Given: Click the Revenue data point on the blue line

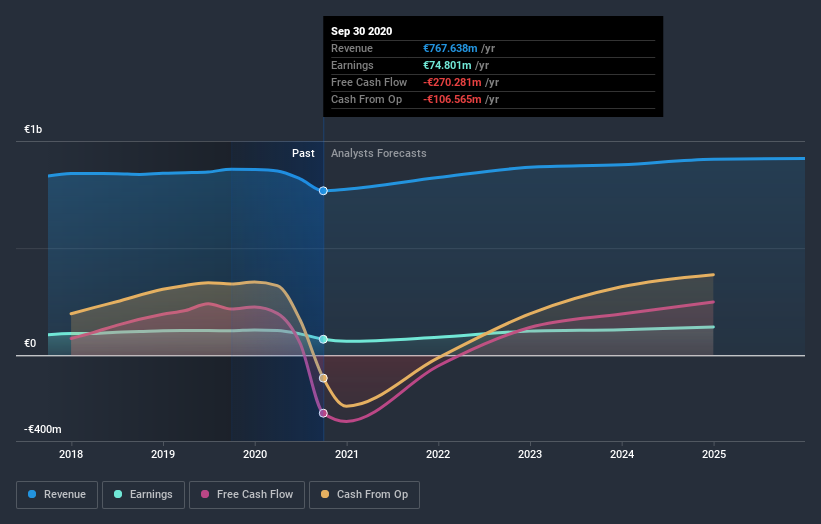Looking at the screenshot, I should point(323,191).
